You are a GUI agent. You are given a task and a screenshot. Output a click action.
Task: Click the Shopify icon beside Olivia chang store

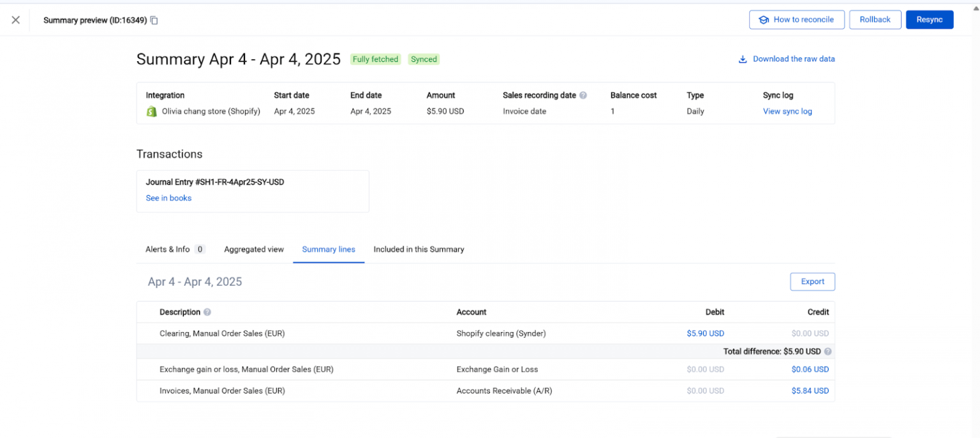tap(151, 111)
